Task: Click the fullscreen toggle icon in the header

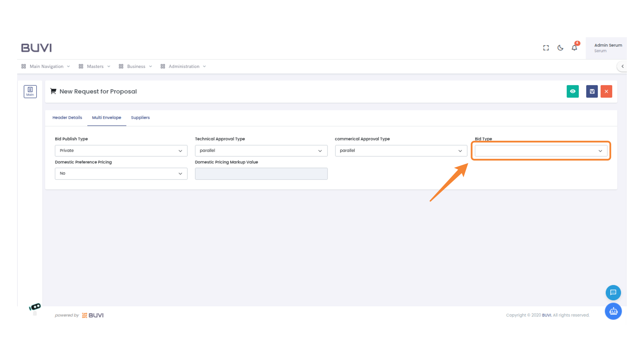Action: pos(546,48)
